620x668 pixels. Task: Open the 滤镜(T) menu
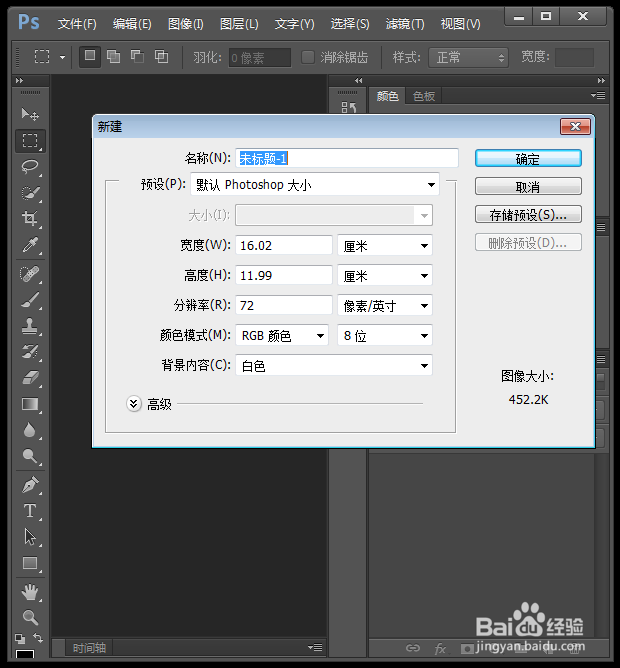coord(405,24)
